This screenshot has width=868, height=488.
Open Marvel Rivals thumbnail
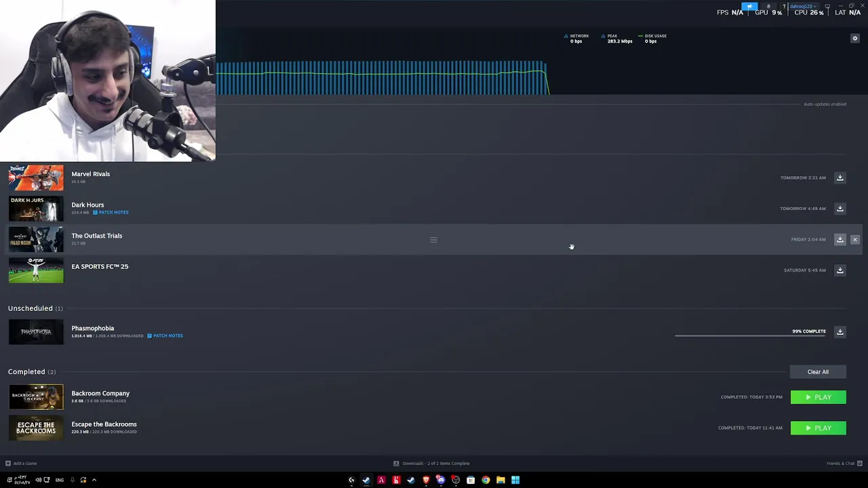pos(36,178)
